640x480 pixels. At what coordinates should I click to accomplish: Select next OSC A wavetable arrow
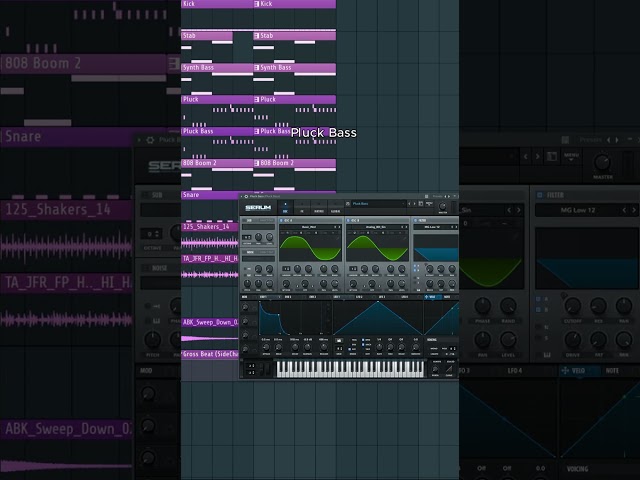340,227
